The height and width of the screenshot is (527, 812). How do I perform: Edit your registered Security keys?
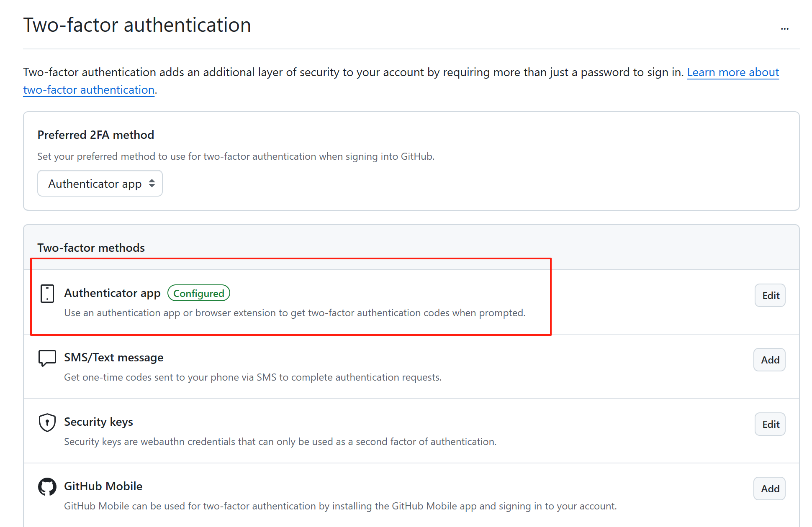click(770, 424)
